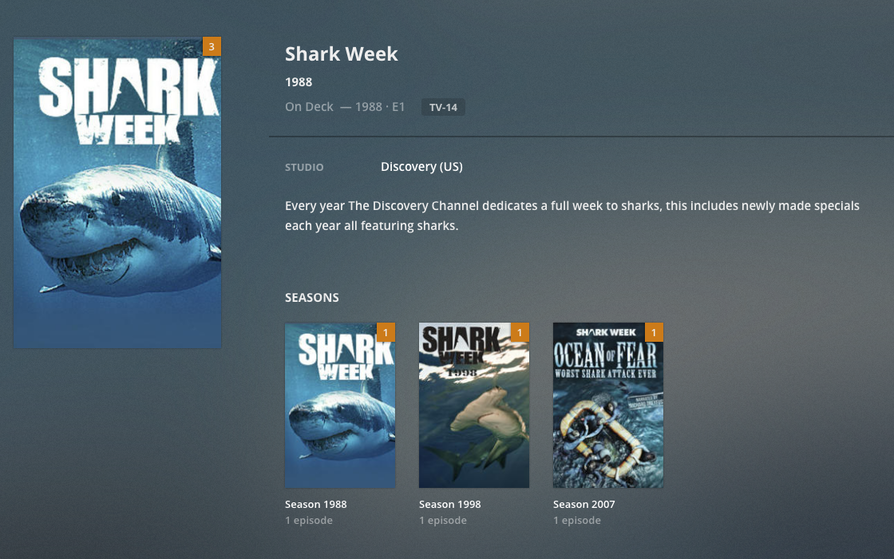The width and height of the screenshot is (894, 559).
Task: Click the Season 1998 title link
Action: [x=450, y=504]
